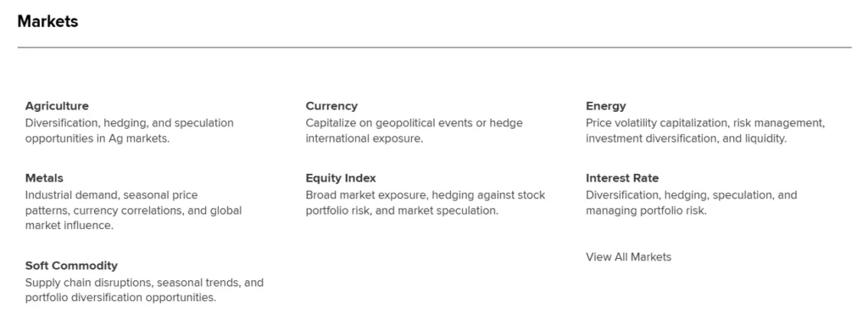Click the supply chain disruptions description
Viewport: 868px width, 314px height.
coord(144,290)
